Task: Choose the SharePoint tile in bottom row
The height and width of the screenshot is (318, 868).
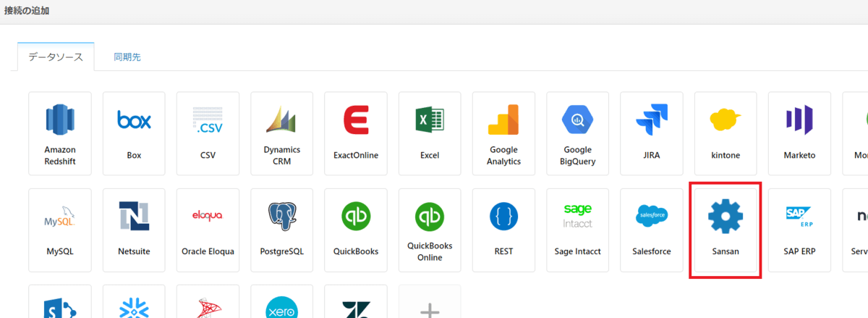Action: point(60,301)
